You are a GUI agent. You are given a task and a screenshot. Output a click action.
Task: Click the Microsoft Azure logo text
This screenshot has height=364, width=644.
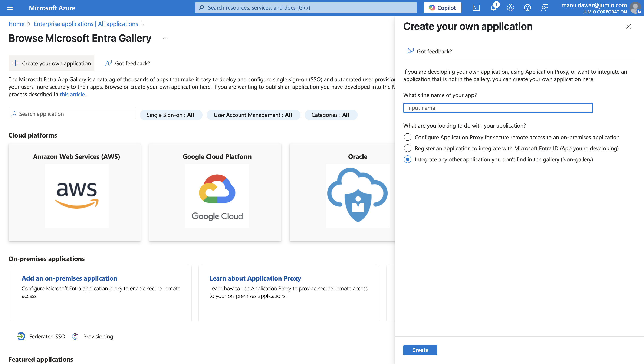52,8
